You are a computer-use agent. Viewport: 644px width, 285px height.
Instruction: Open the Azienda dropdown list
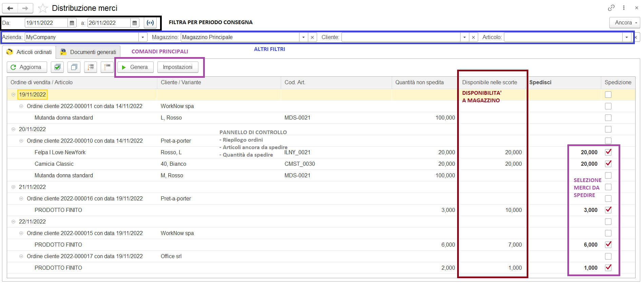click(143, 37)
